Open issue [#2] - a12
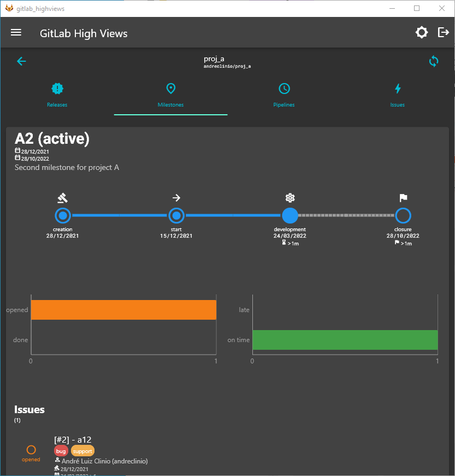The image size is (455, 476). (73, 440)
